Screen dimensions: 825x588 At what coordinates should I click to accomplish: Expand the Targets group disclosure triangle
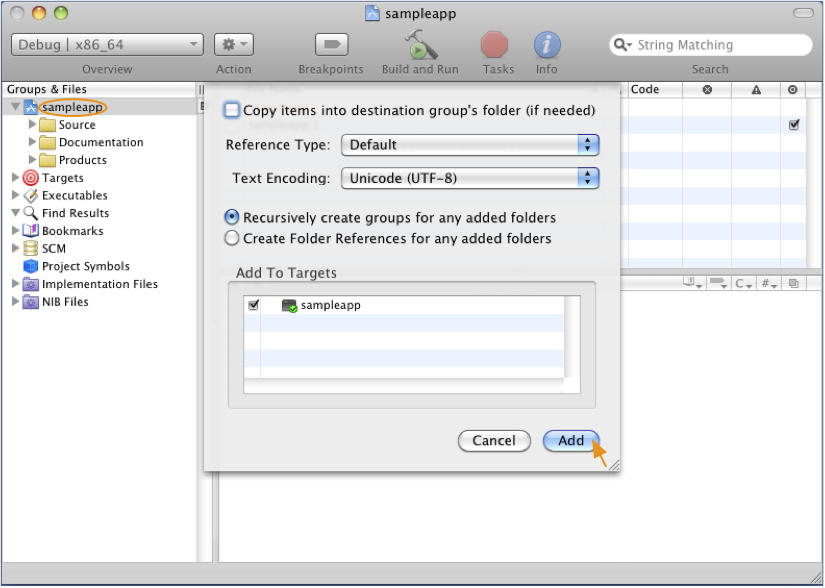pos(15,177)
